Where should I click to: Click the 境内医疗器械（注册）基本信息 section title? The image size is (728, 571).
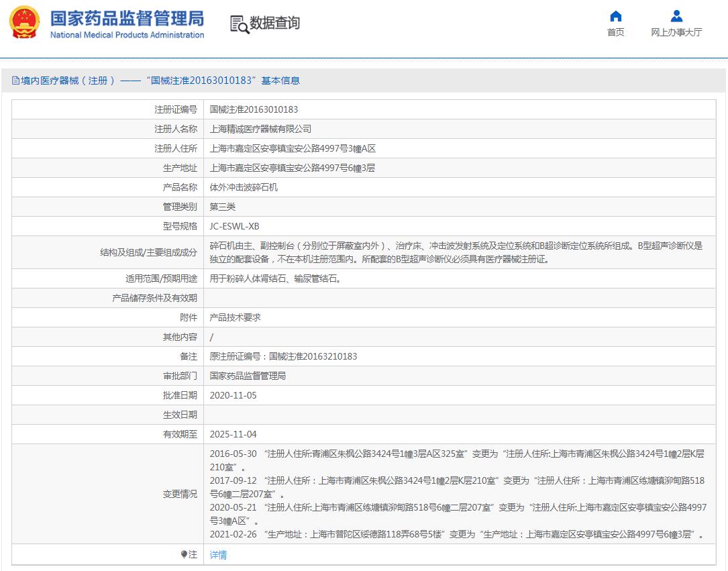click(160, 81)
